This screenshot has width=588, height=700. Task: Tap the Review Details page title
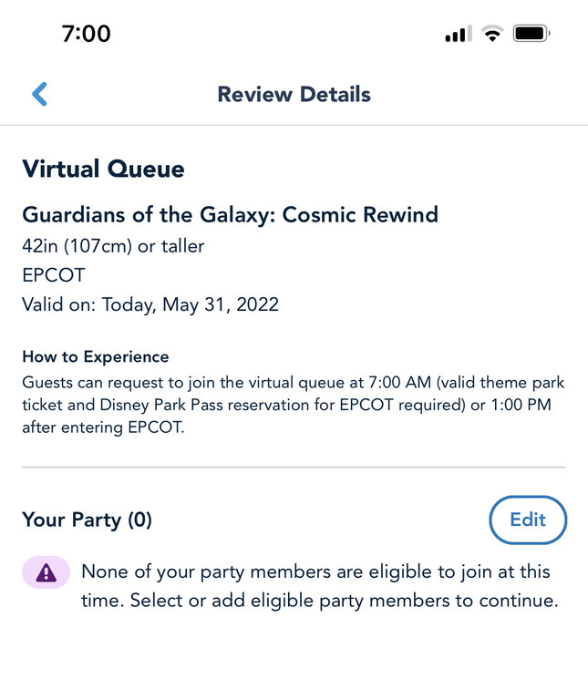(x=294, y=94)
